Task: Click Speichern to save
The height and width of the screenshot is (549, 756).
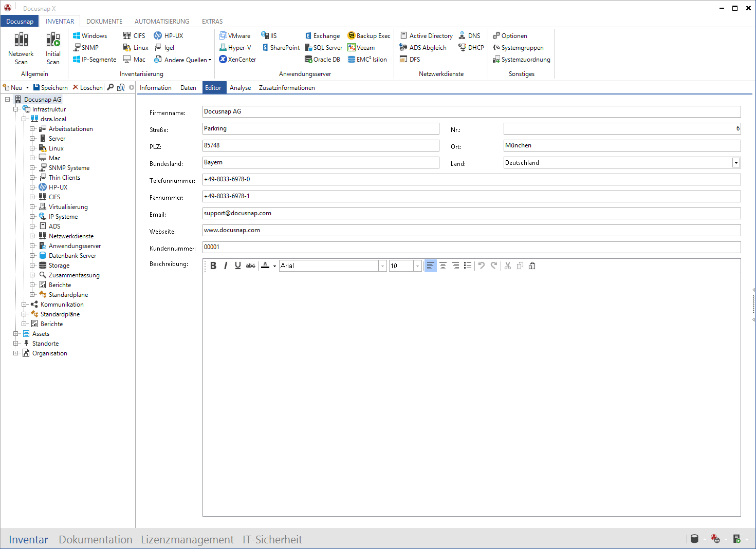Action: tap(50, 88)
